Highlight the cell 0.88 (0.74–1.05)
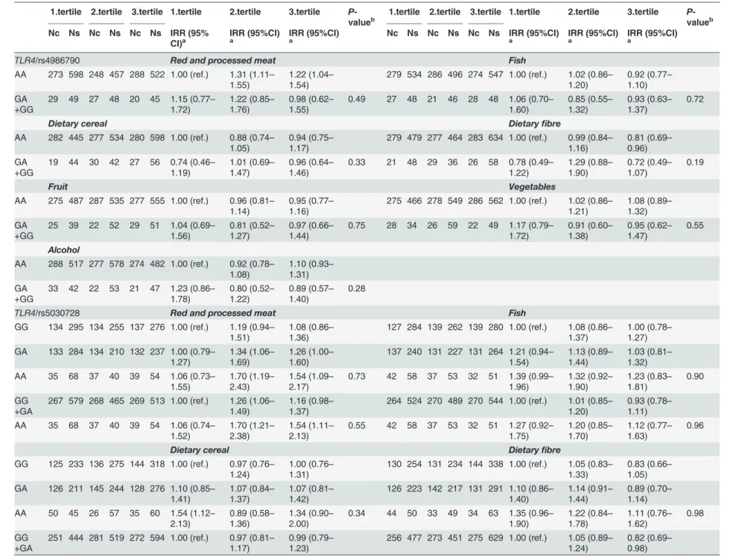The image size is (733, 560). point(252,143)
